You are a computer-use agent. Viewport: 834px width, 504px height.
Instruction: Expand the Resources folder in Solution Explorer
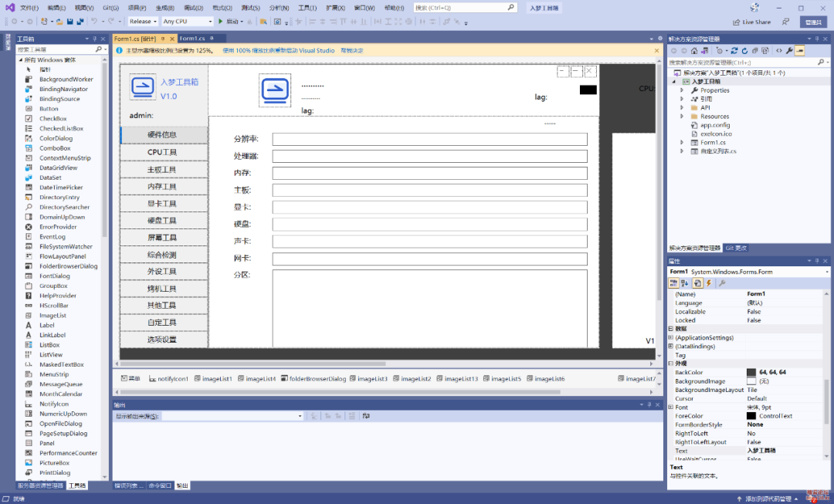pos(682,117)
